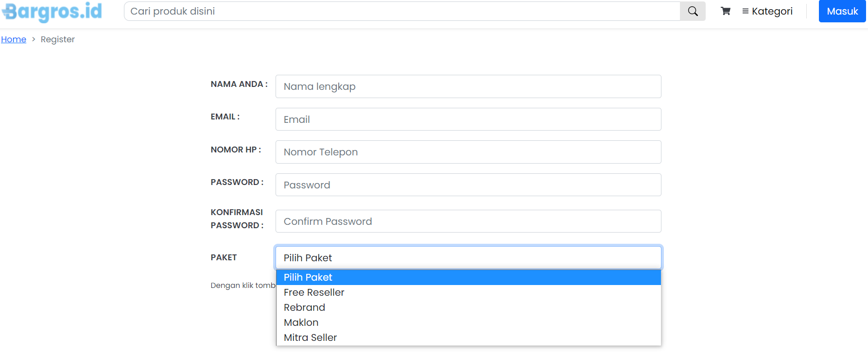The width and height of the screenshot is (868, 353).
Task: Click the NOMOR HP label
Action: pyautogui.click(x=236, y=150)
